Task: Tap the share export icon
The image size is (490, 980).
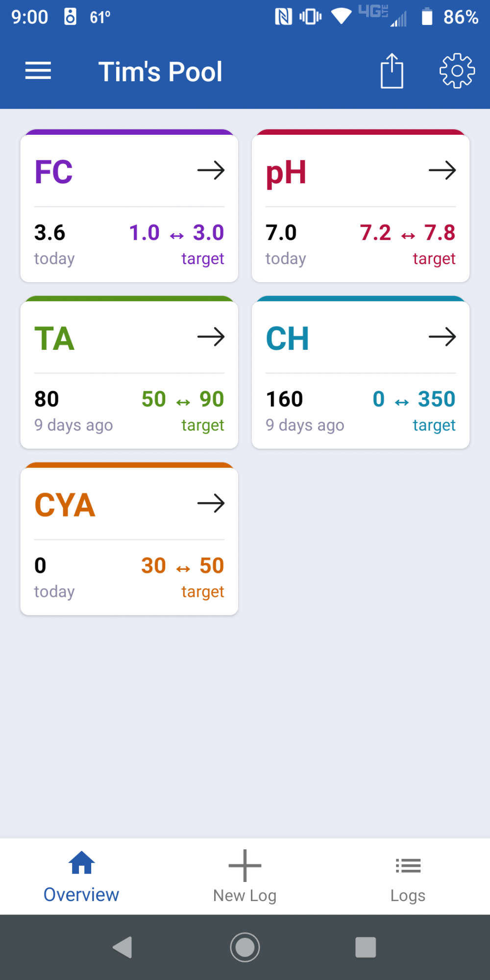Action: pyautogui.click(x=392, y=71)
